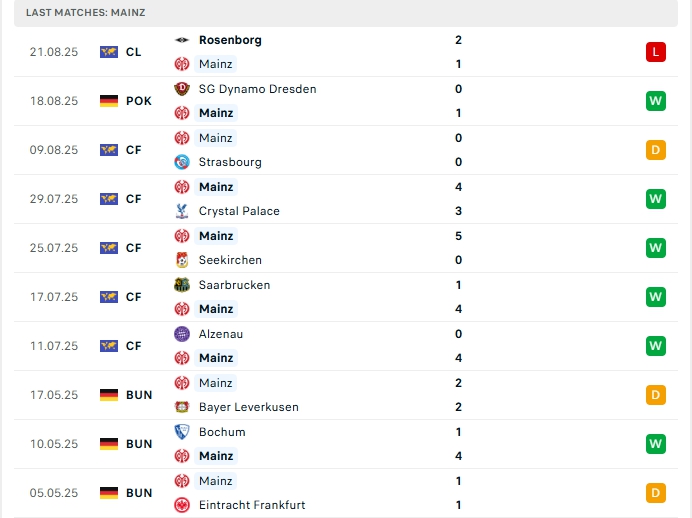The height and width of the screenshot is (518, 692).
Task: Open the Crystal Palace team link
Action: click(x=239, y=211)
